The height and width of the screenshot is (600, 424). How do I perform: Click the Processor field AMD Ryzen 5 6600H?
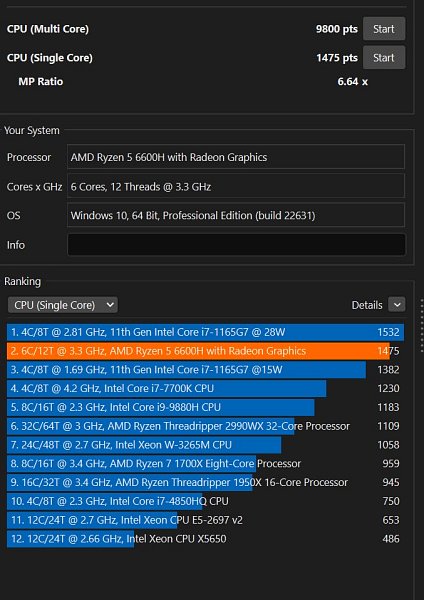236,157
